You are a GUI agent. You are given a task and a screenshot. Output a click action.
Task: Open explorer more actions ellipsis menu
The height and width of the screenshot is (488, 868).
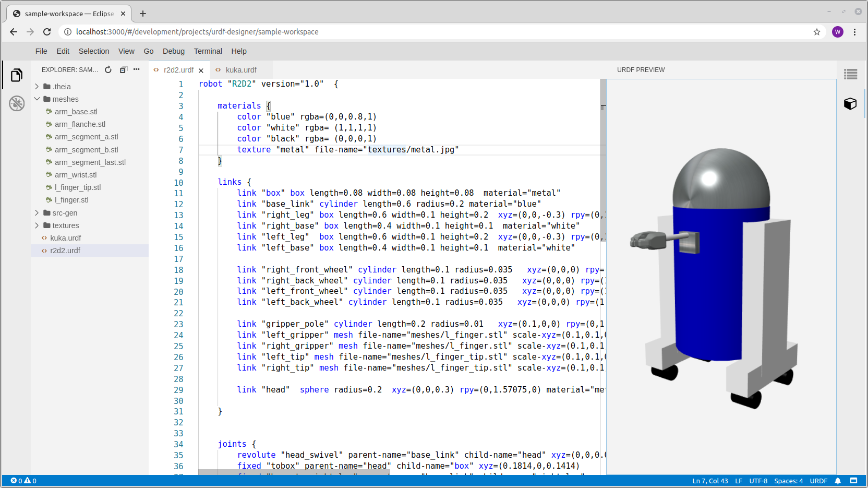[137, 69]
